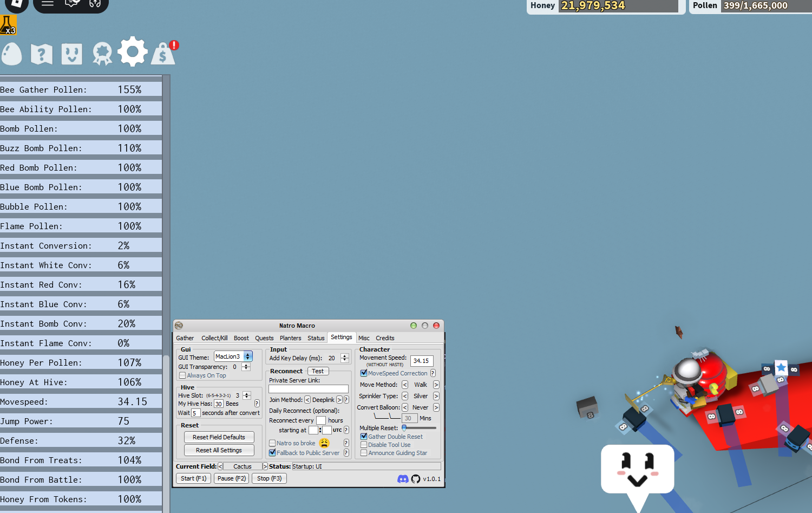Click Reset Field Defaults button
Viewport: 812px width, 513px height.
click(219, 437)
